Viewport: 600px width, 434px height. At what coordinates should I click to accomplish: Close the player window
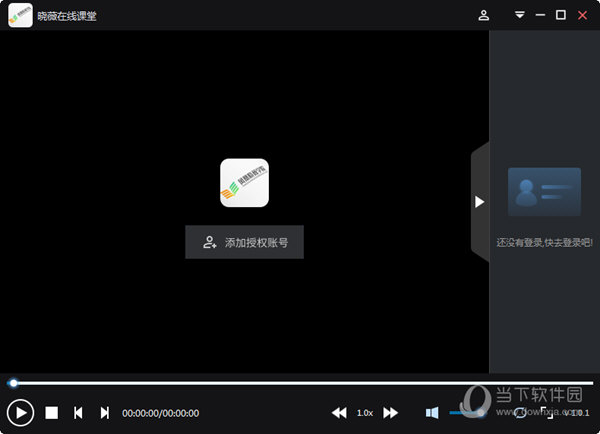(582, 15)
